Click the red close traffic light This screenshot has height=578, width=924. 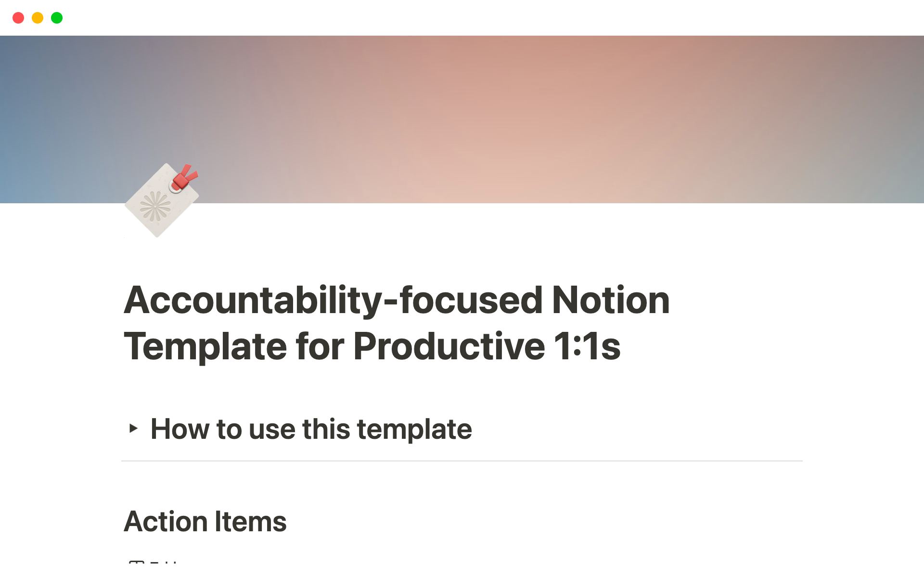pyautogui.click(x=18, y=17)
